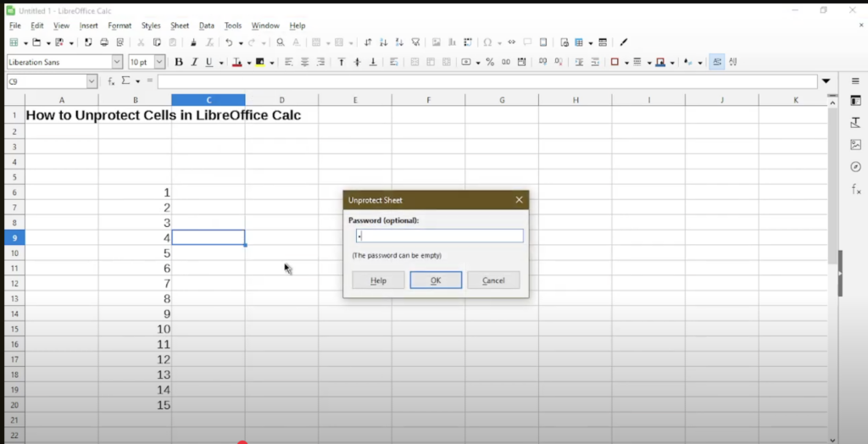
Task: Open the Data menu
Action: 207,25
